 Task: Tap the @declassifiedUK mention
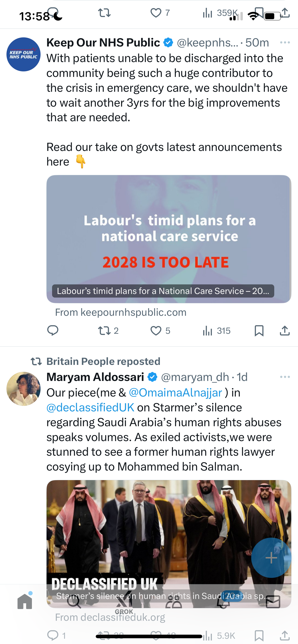[x=90, y=408]
